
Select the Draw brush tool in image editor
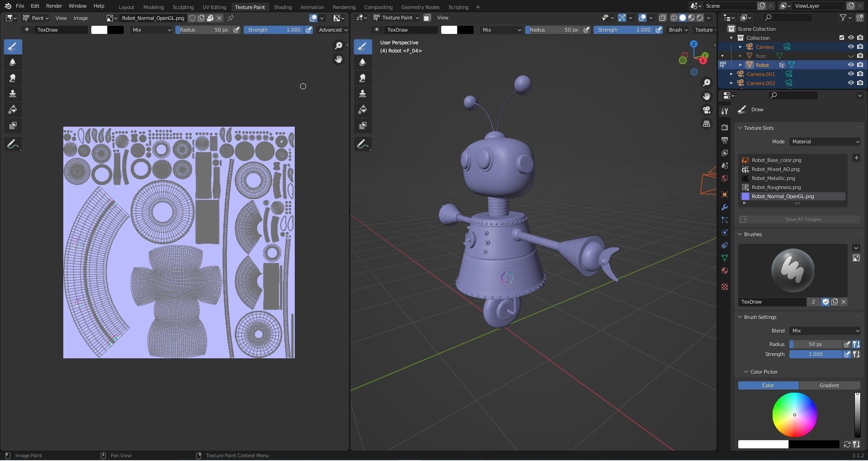pyautogui.click(x=13, y=47)
